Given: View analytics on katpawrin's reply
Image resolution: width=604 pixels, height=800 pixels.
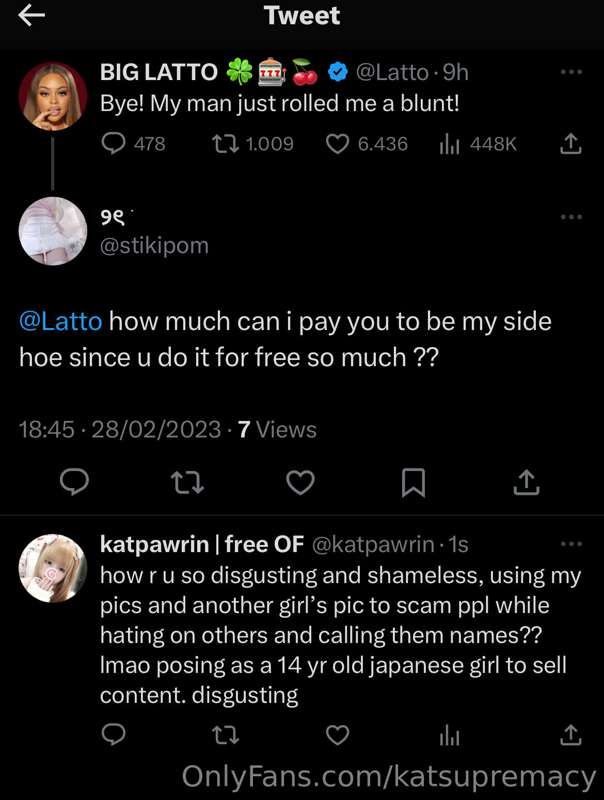Looking at the screenshot, I should 449,737.
